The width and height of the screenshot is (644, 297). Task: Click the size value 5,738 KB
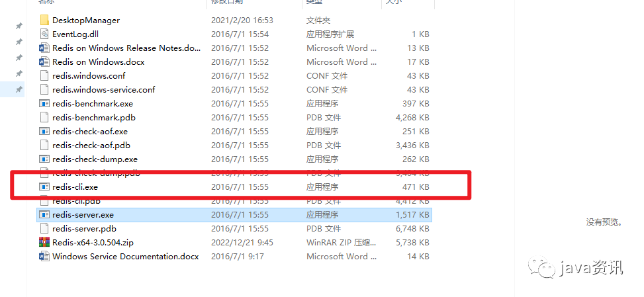pyautogui.click(x=412, y=243)
